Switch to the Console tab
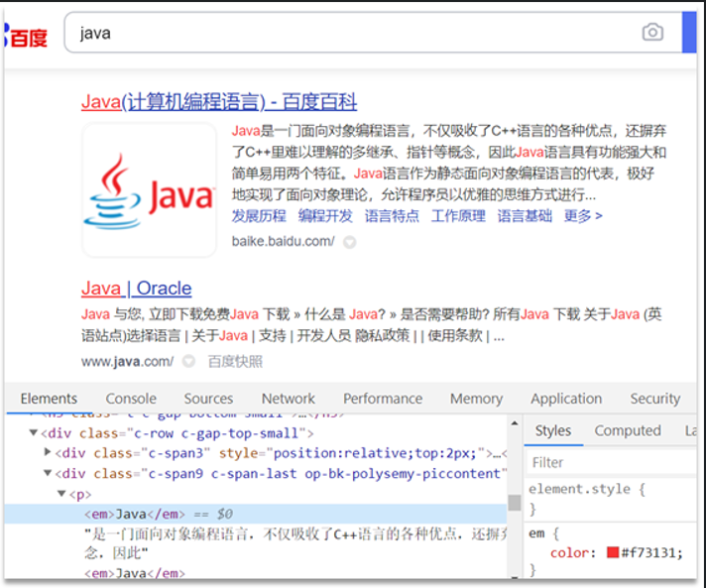 pos(131,399)
